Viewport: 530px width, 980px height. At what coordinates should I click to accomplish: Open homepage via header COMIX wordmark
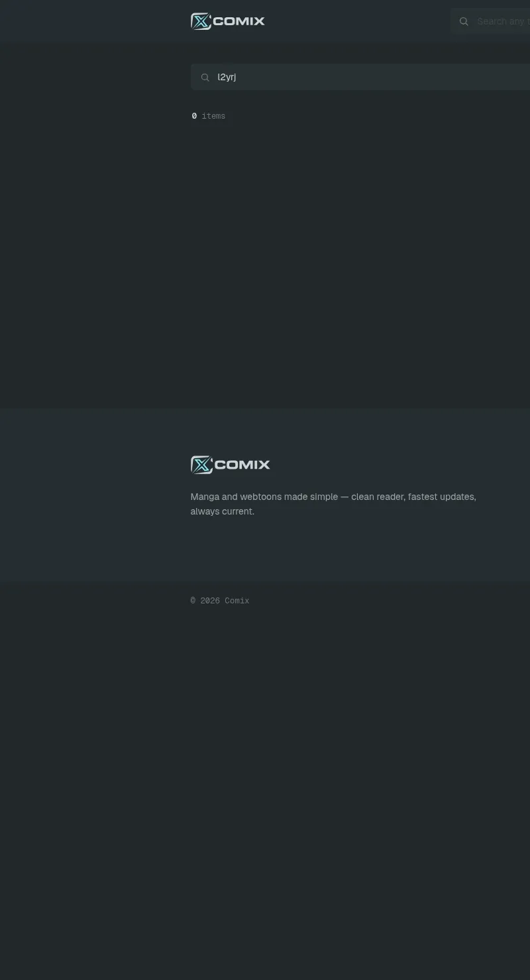click(239, 21)
